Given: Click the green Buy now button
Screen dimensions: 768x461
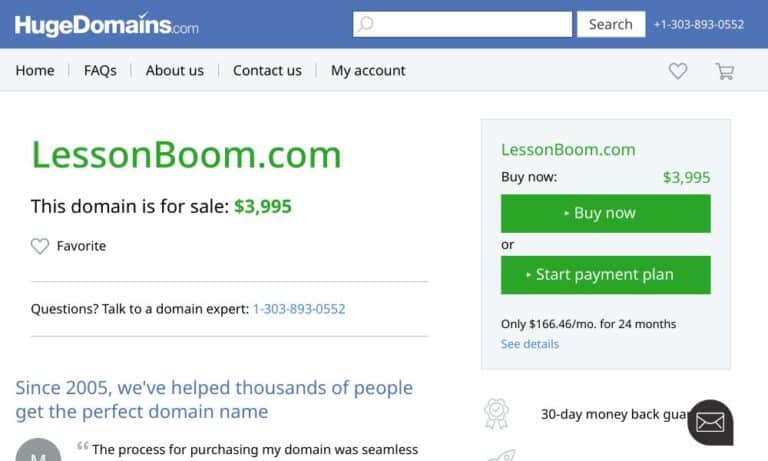Looking at the screenshot, I should click(605, 214).
